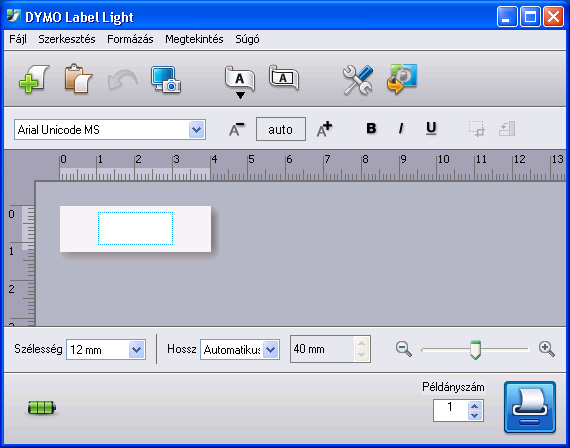Image resolution: width=570 pixels, height=448 pixels.
Task: Open the Hossz Automatikus dropdown
Action: [x=270, y=349]
